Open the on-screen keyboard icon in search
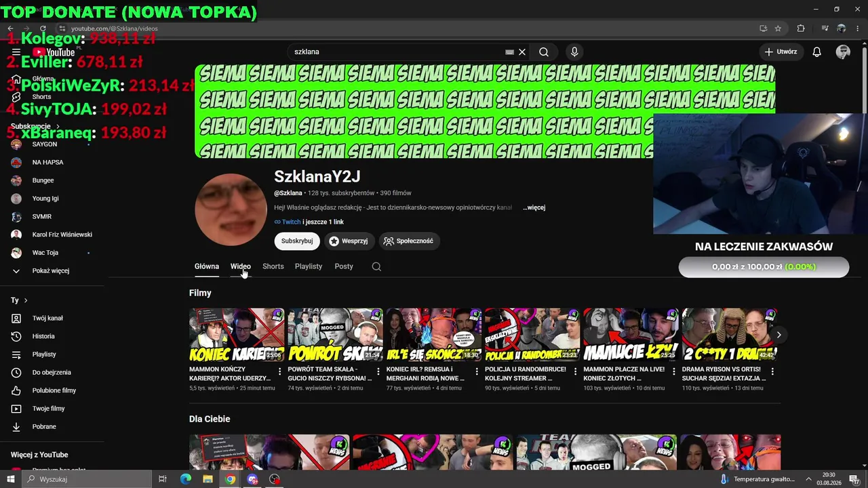This screenshot has height=488, width=868. [509, 52]
